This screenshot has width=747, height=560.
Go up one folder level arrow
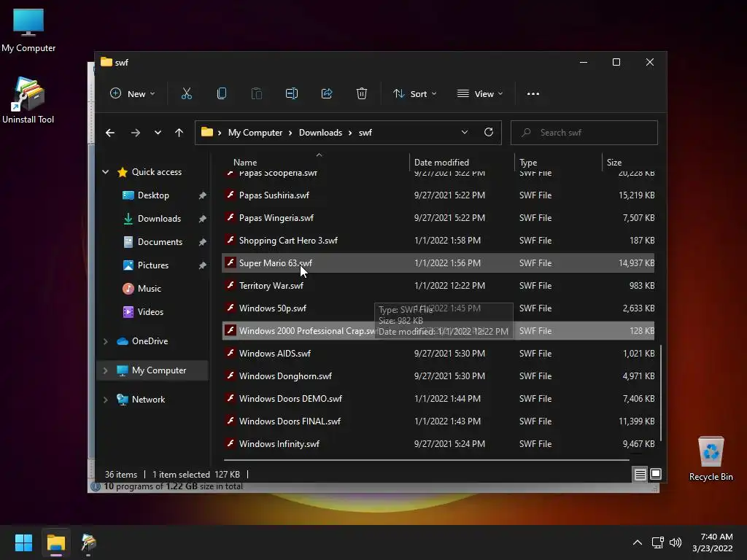(x=179, y=133)
